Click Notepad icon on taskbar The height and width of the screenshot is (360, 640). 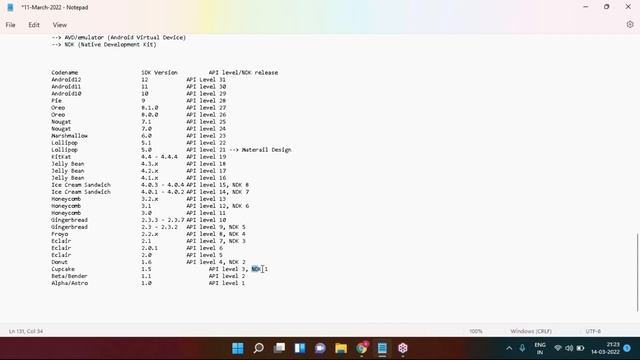tap(382, 348)
